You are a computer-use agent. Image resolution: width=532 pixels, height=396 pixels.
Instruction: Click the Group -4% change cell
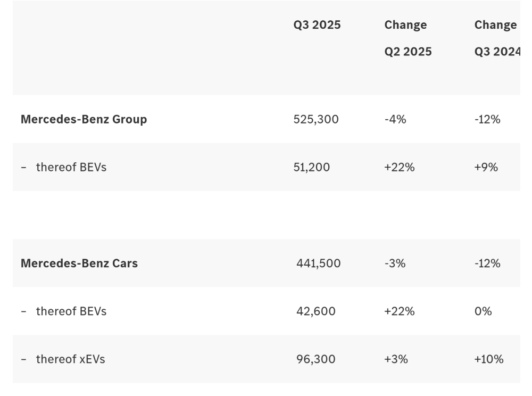[395, 119]
